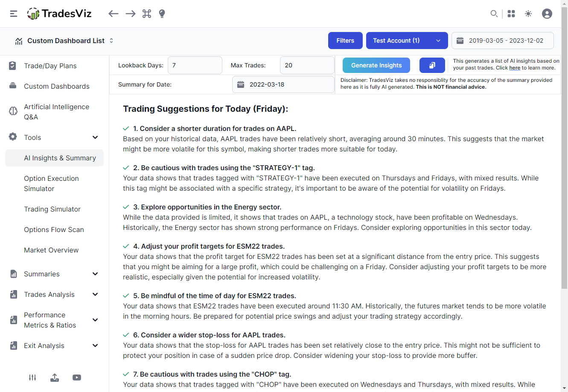Open the apps grid icon
The height and width of the screenshot is (392, 568).
[511, 14]
